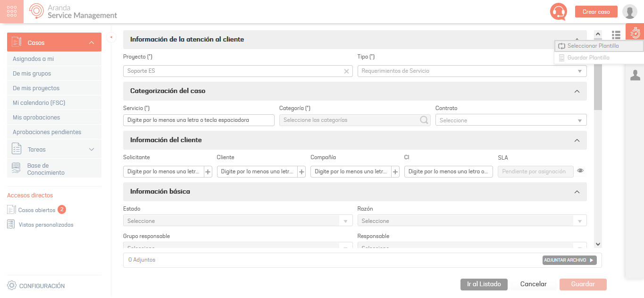Go to Asignados a mi

54,59
